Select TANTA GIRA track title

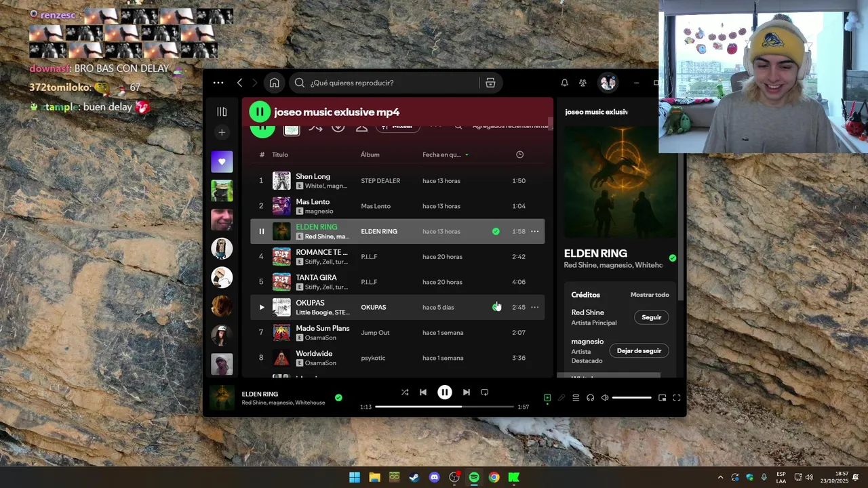click(x=316, y=278)
